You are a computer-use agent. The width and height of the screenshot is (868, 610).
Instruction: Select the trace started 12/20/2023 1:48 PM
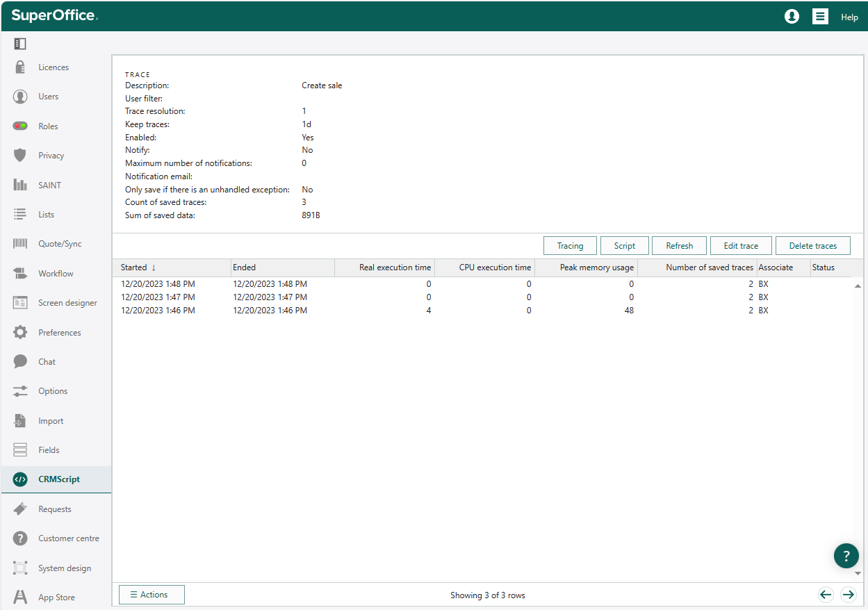(482, 284)
